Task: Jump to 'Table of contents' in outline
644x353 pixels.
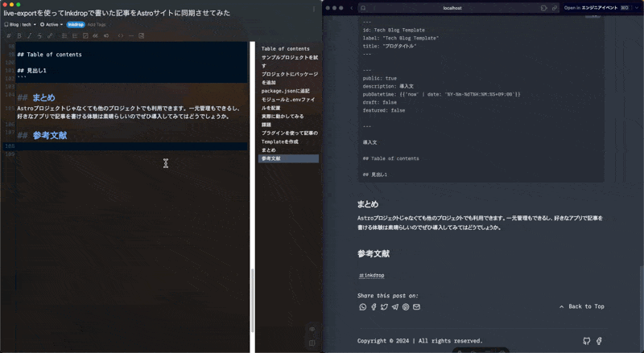Action: click(286, 48)
